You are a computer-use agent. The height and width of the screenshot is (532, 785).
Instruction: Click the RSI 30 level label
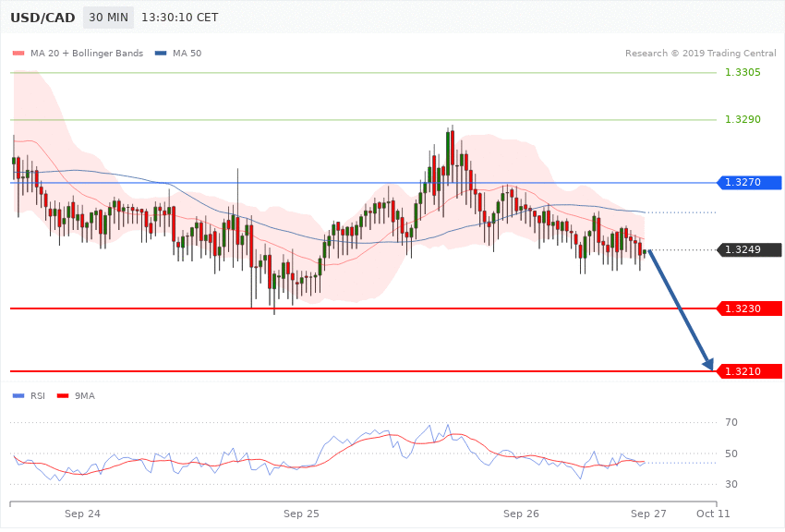click(731, 484)
